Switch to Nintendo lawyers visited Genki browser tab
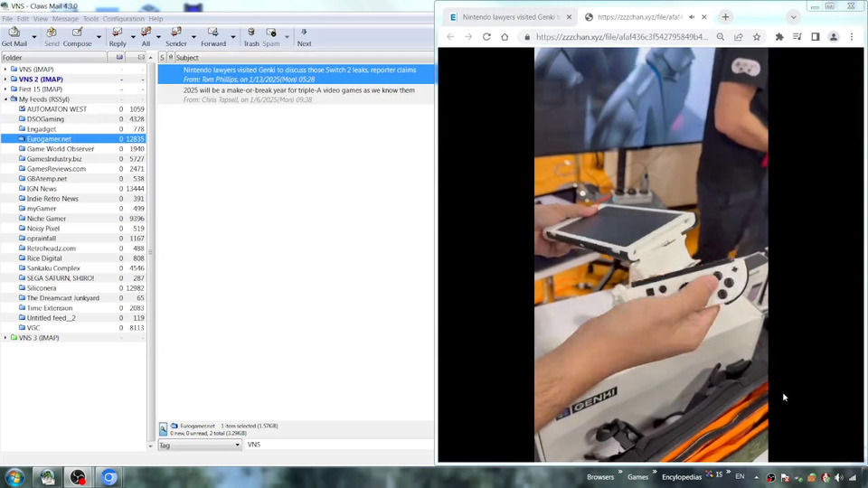Screen dimensions: 868x488 (x=510, y=17)
